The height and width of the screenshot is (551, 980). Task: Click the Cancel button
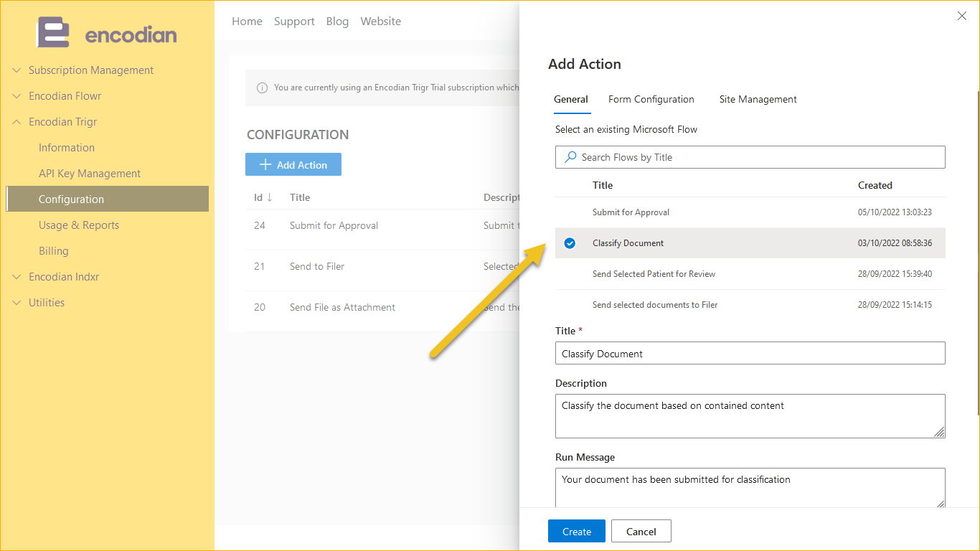pyautogui.click(x=641, y=532)
